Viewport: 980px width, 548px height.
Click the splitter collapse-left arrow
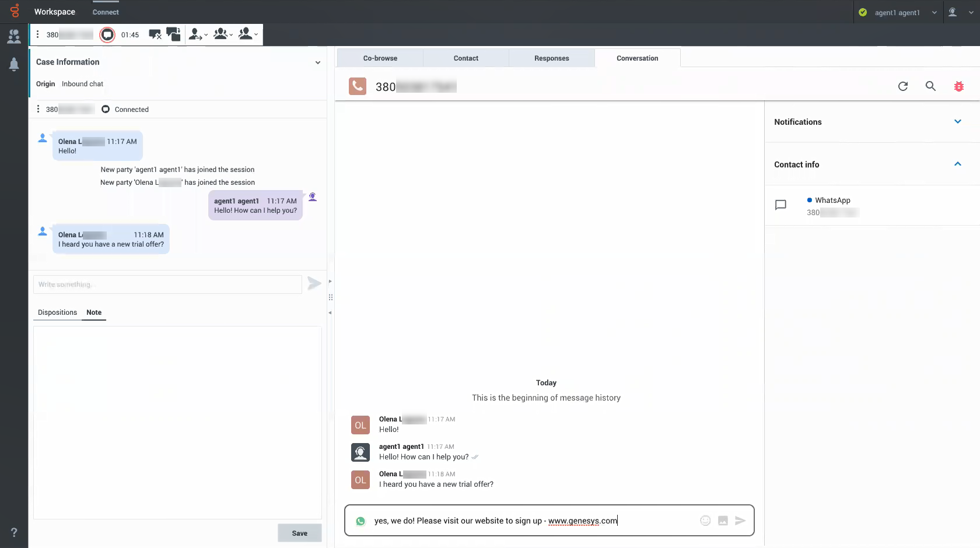click(330, 313)
